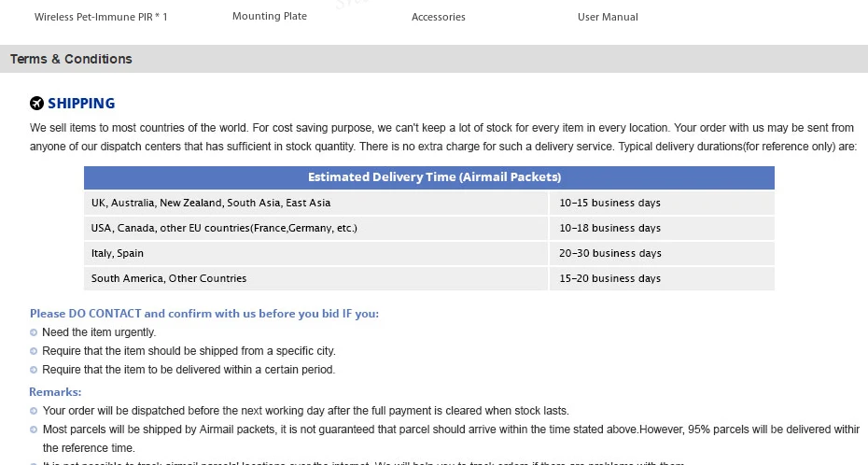The width and height of the screenshot is (868, 465).
Task: Click bullet icon beside Most parcels will be shipped
Action: [34, 430]
